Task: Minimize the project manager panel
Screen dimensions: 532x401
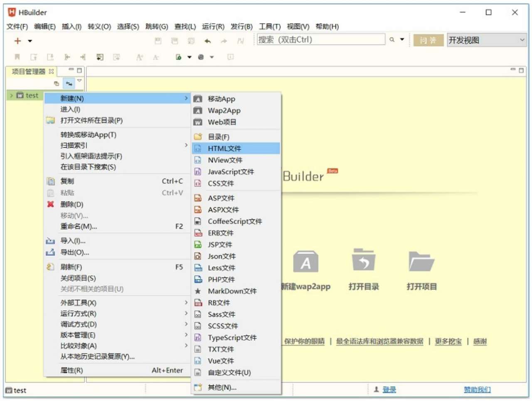Action: coord(71,70)
